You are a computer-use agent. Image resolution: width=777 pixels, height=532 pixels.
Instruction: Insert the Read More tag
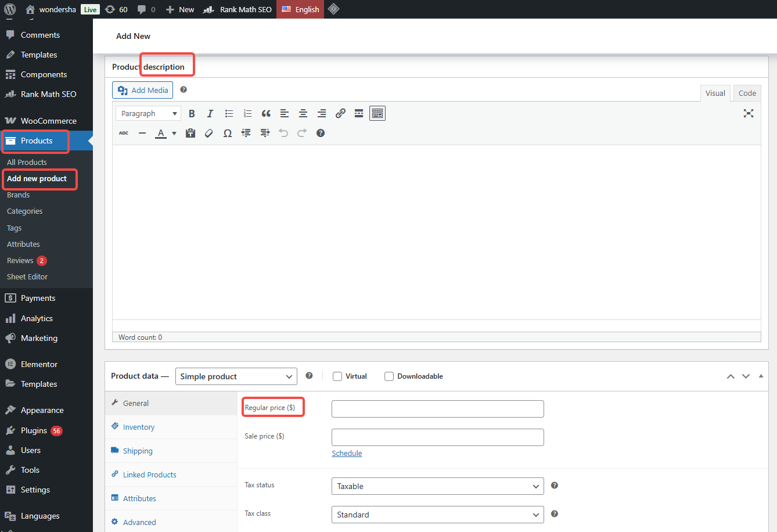[x=358, y=113]
